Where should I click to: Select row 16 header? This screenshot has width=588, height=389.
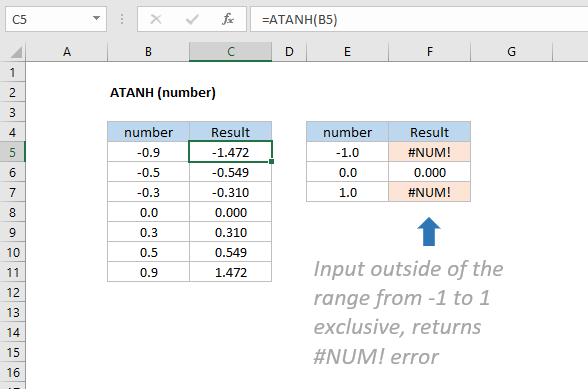(x=12, y=372)
